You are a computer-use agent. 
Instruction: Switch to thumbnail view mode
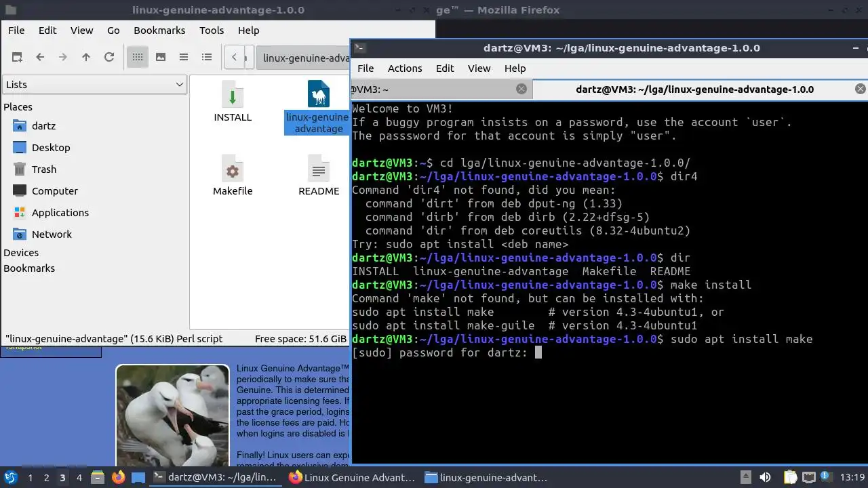coord(161,58)
